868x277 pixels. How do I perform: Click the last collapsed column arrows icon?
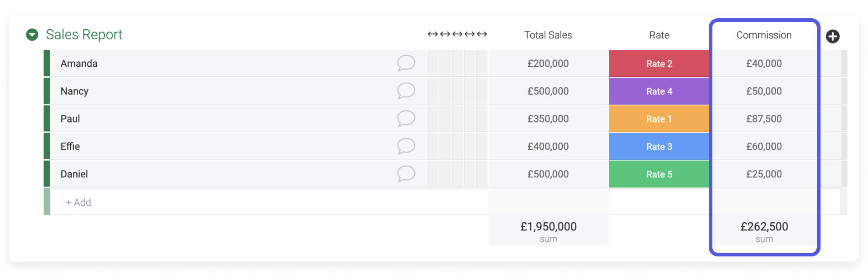[x=482, y=34]
